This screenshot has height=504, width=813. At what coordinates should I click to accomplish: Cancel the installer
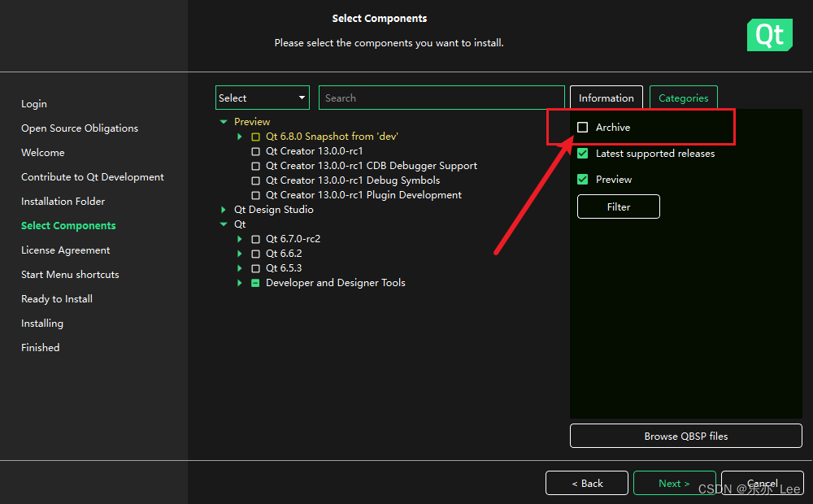[763, 483]
